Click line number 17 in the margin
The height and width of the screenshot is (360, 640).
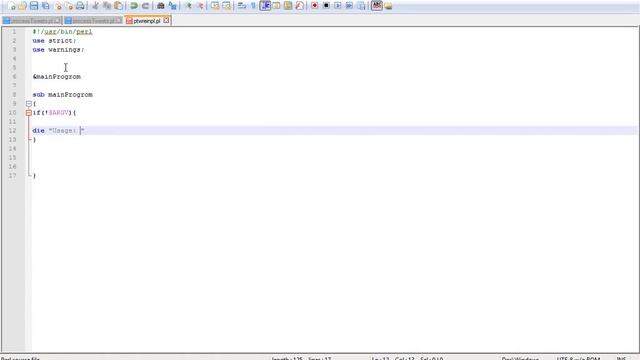(12, 175)
